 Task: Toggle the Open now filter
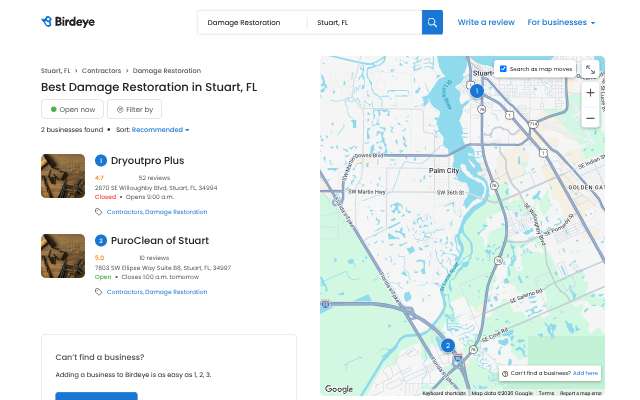click(x=73, y=109)
